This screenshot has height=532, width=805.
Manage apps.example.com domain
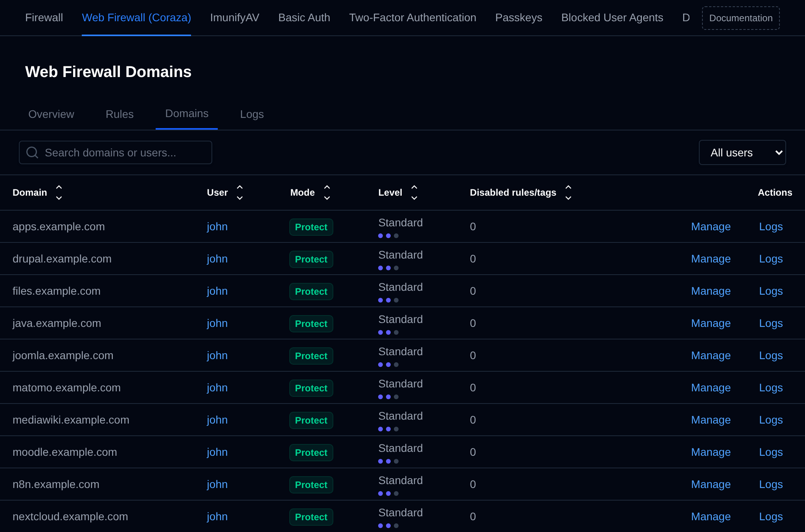[x=711, y=227]
